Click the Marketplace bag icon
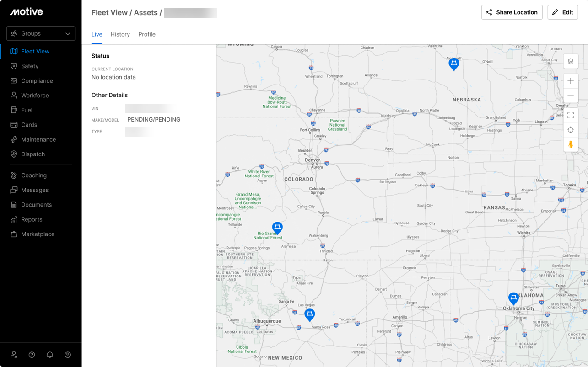Image resolution: width=588 pixels, height=367 pixels. coord(14,234)
